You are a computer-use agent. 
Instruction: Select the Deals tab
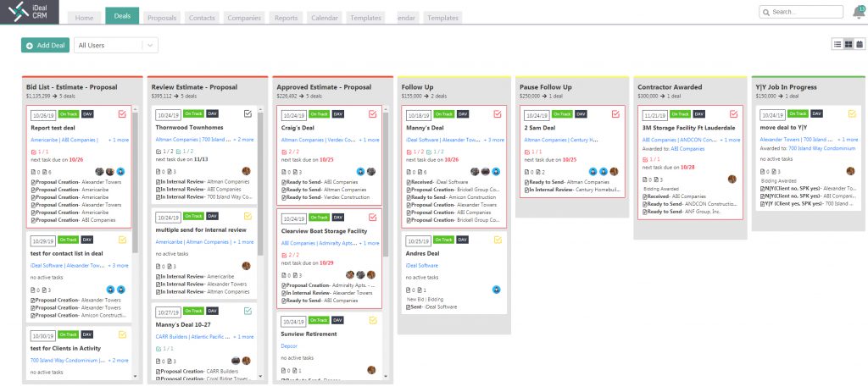point(122,16)
